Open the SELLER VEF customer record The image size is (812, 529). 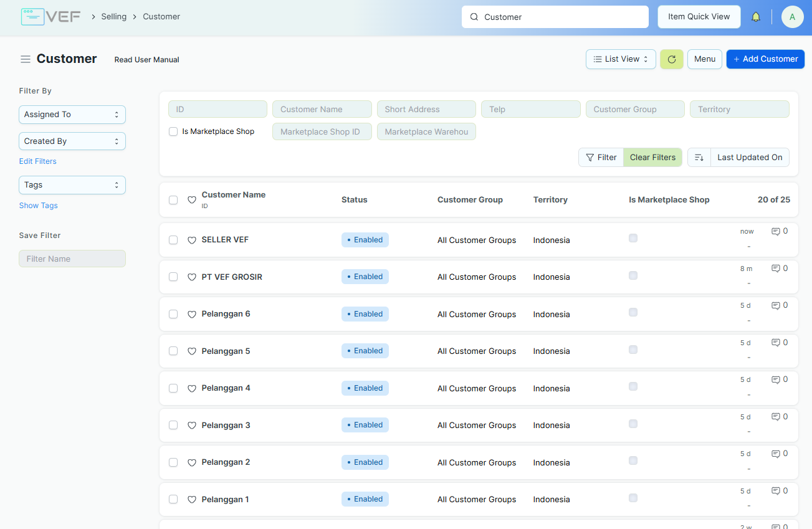[x=225, y=240]
